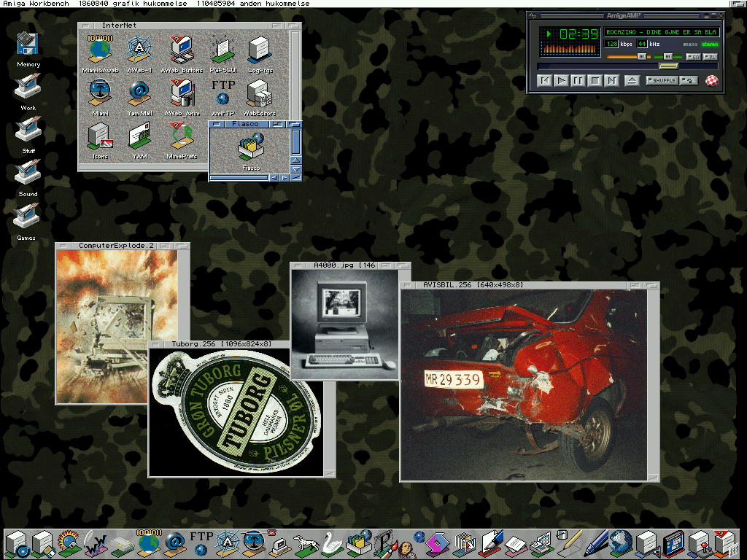The width and height of the screenshot is (747, 560).
Task: Skip to next track in AmigaAMP
Action: 611,81
